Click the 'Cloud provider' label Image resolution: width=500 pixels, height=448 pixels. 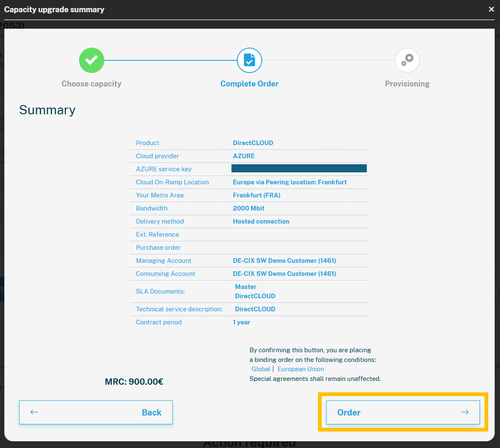(x=157, y=156)
